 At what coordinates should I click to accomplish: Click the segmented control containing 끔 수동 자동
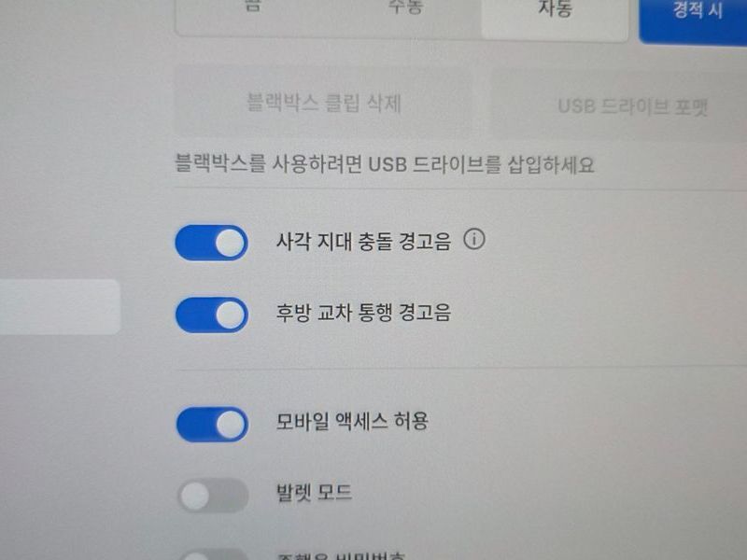402,18
